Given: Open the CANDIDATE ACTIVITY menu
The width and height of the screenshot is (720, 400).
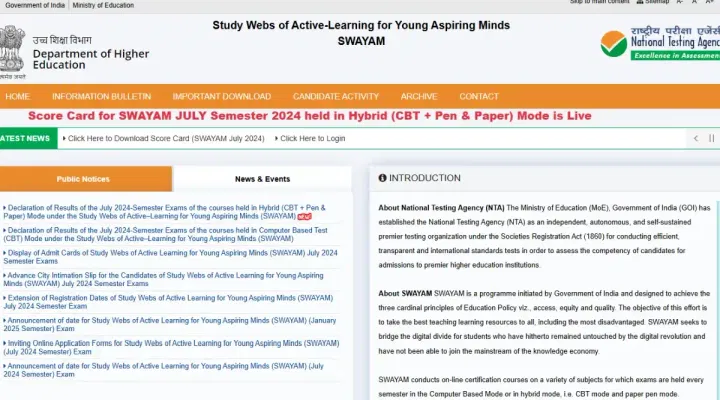Looking at the screenshot, I should [336, 96].
